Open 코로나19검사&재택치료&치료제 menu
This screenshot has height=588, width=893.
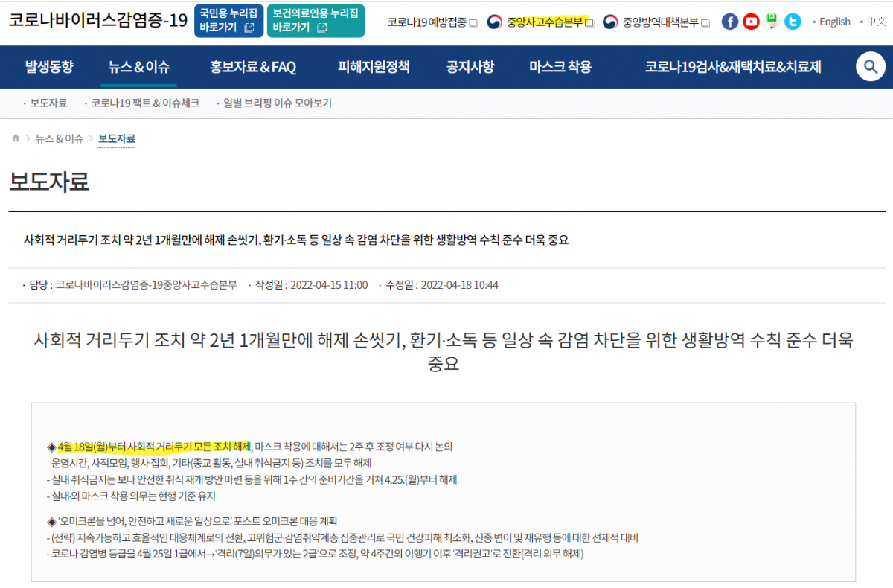tap(733, 67)
